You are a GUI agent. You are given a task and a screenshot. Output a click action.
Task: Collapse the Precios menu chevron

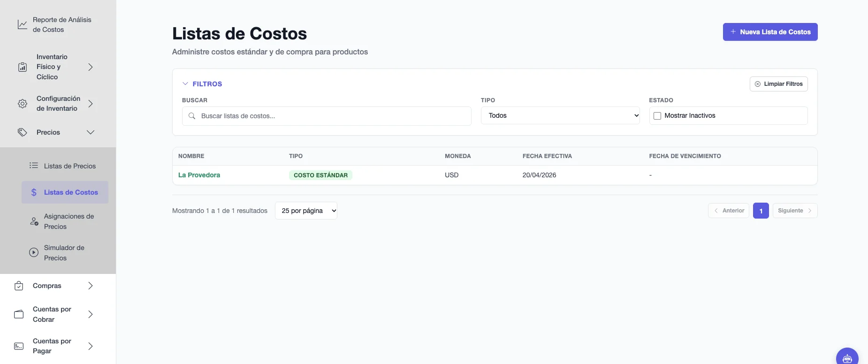pos(91,132)
